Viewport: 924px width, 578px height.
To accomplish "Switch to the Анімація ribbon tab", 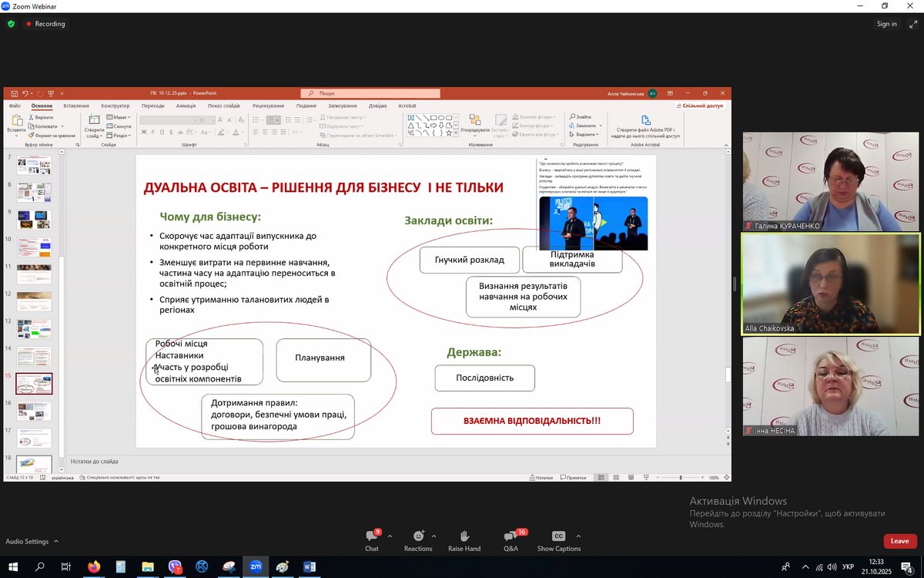I will click(x=186, y=106).
